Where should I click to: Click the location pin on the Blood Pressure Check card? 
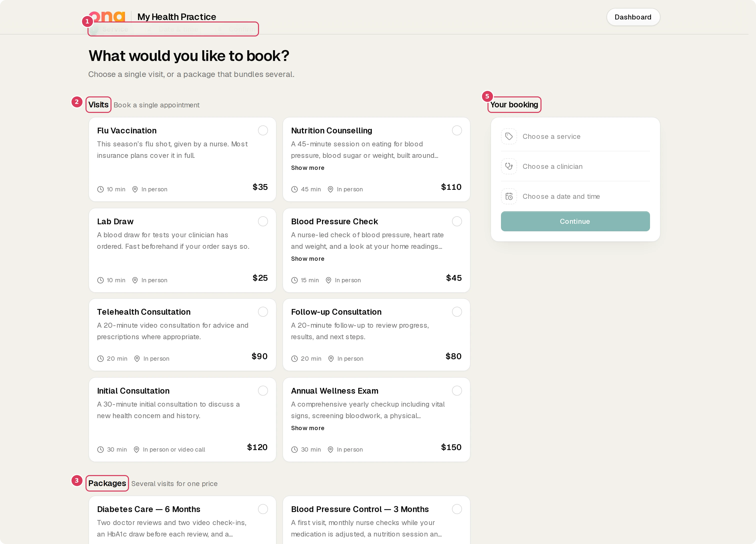coord(328,280)
